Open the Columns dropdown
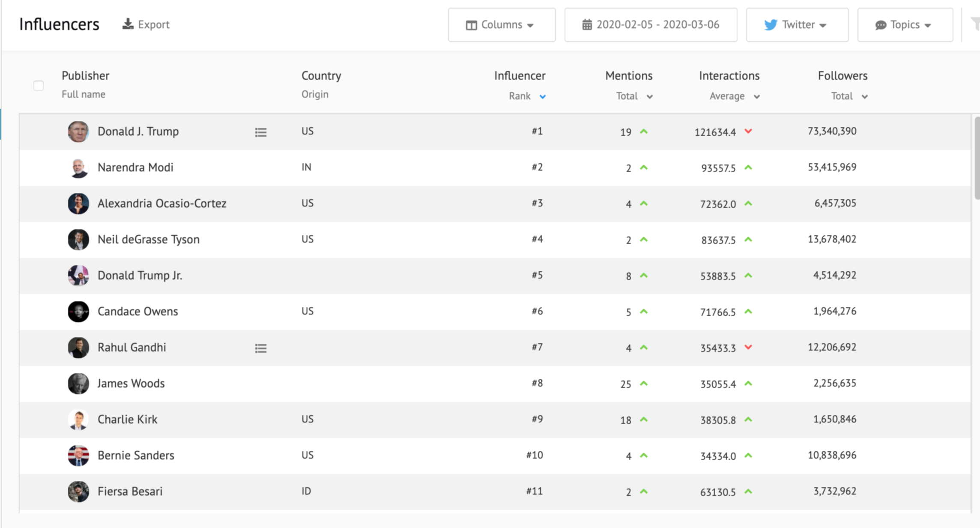The image size is (980, 528). (x=502, y=25)
